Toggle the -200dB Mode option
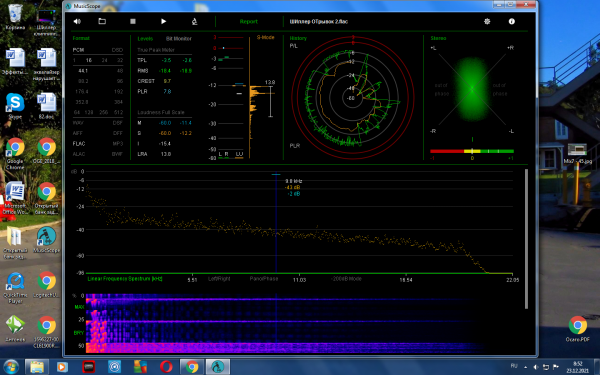This screenshot has width=600, height=375. click(346, 279)
